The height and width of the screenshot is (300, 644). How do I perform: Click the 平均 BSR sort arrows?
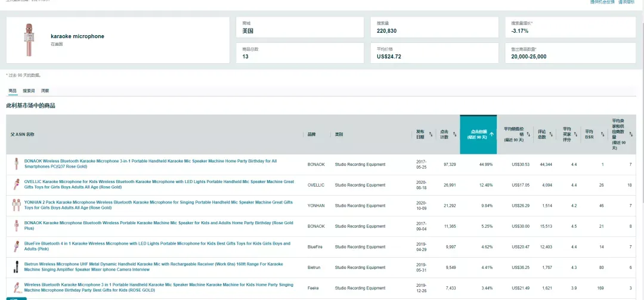[602, 134]
